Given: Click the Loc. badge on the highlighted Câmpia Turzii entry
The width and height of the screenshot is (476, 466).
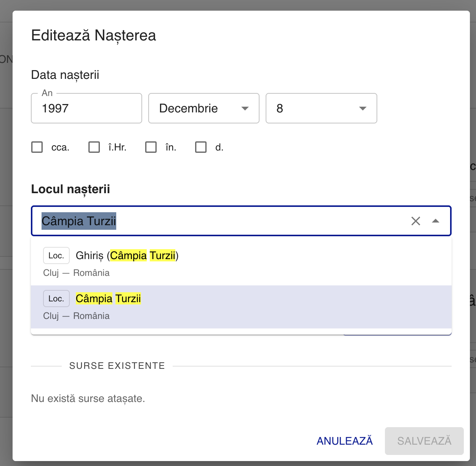Looking at the screenshot, I should click(x=56, y=298).
